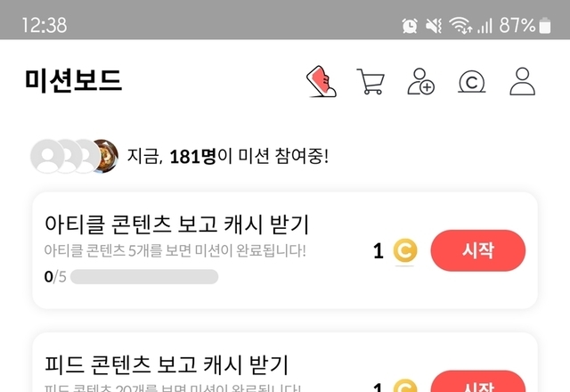Screen dimensions: 570x392
Task: Start the 아티클 콘텐츠 mission
Action: click(x=478, y=250)
